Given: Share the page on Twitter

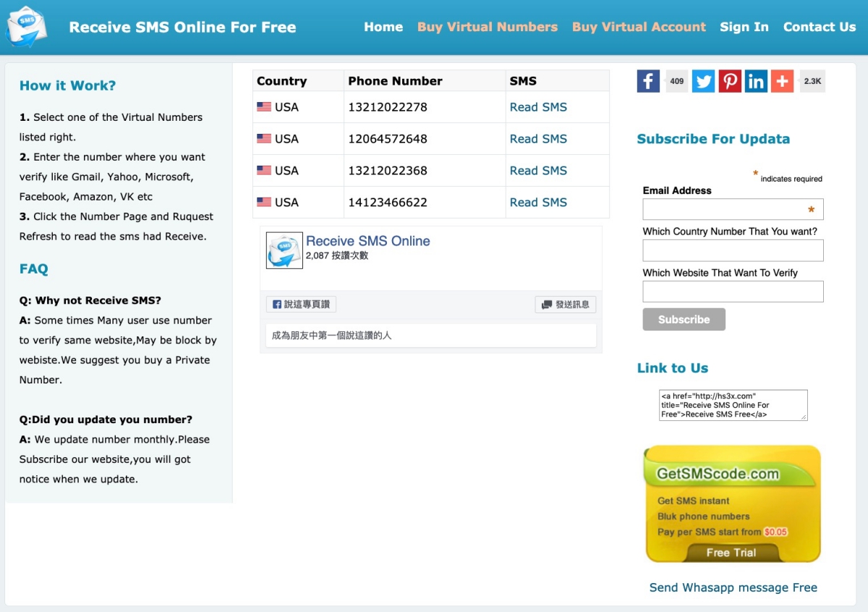Looking at the screenshot, I should point(703,81).
